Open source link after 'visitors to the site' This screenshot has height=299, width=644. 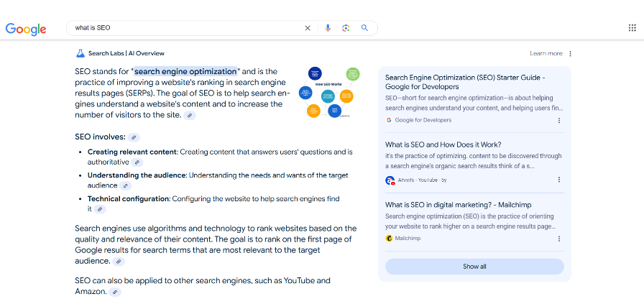point(190,116)
